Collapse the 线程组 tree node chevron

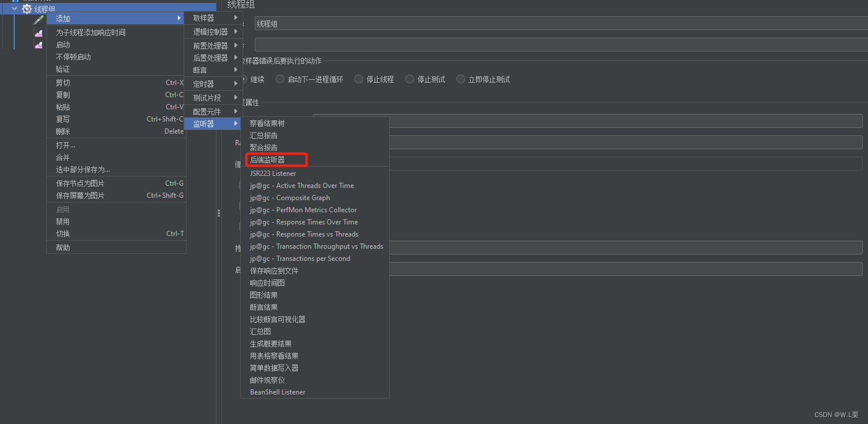14,9
